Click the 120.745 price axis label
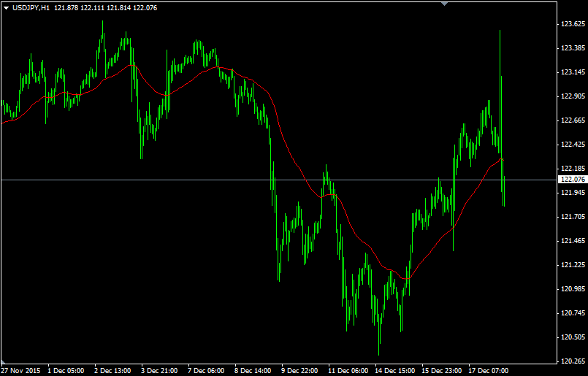The width and height of the screenshot is (588, 376). click(x=573, y=313)
